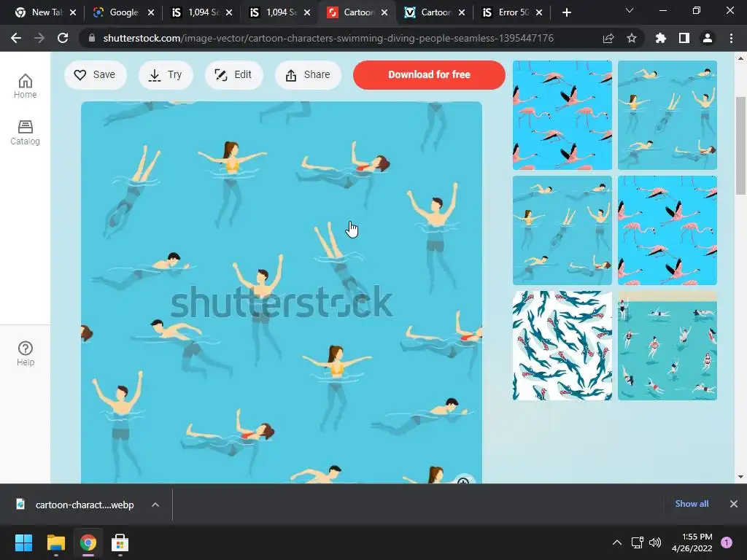Close the downloads bar
747x560 pixels.
pos(734,504)
